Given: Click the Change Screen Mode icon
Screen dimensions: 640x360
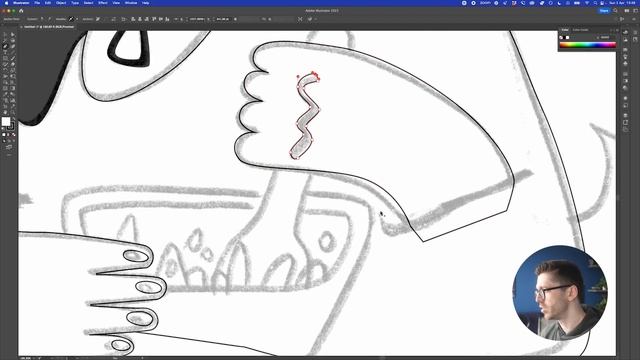Looking at the screenshot, I should coord(9,147).
